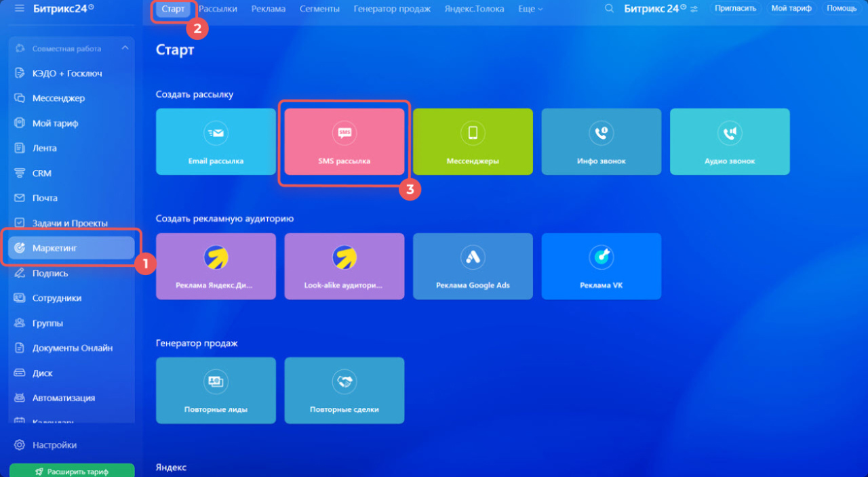Click the pink SMS рассылка tile
868x477 pixels.
pyautogui.click(x=344, y=142)
